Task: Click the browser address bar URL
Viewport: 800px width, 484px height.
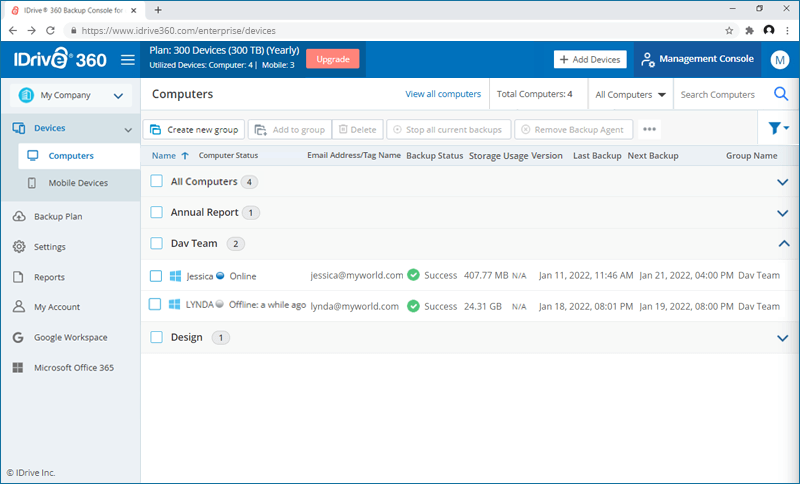Action: (179, 31)
